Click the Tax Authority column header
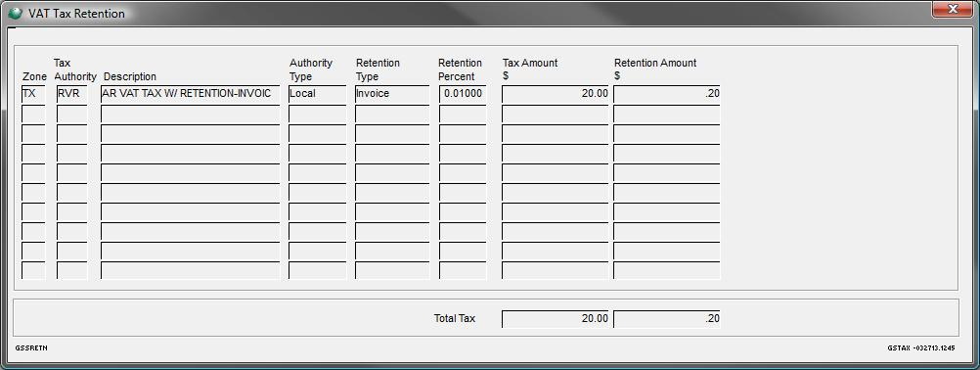Screen dimensions: 980x370 point(75,70)
